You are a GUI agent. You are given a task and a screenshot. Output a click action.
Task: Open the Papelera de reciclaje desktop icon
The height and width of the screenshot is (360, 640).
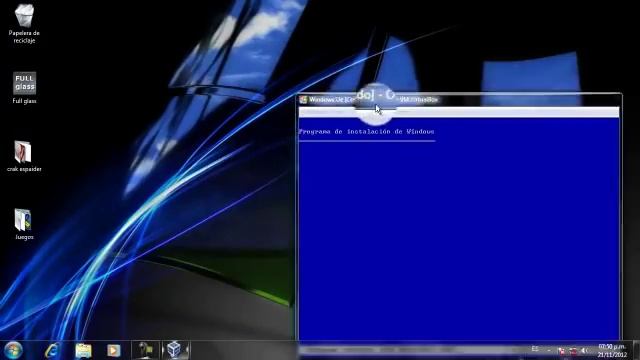click(24, 23)
